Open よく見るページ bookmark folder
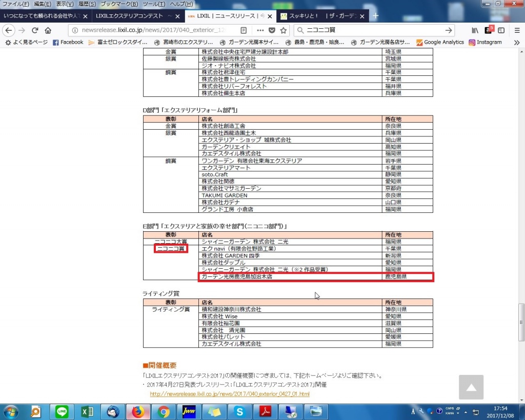525x420 pixels. (27, 42)
